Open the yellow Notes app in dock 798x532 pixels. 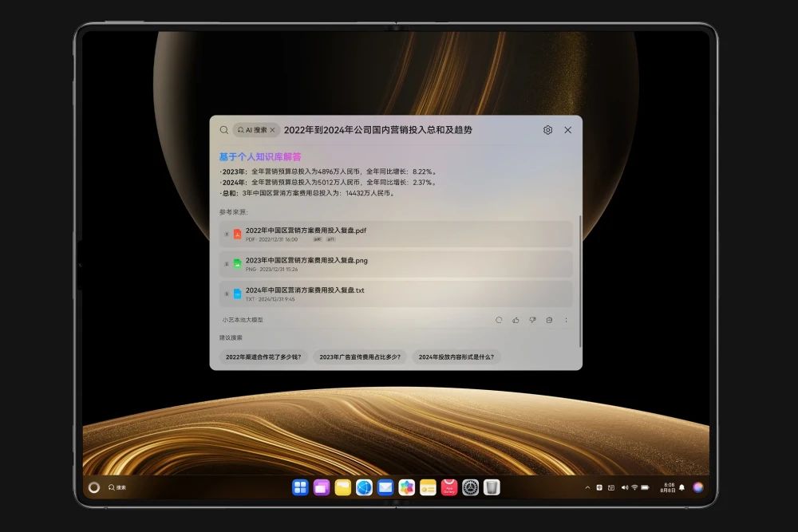pos(428,488)
